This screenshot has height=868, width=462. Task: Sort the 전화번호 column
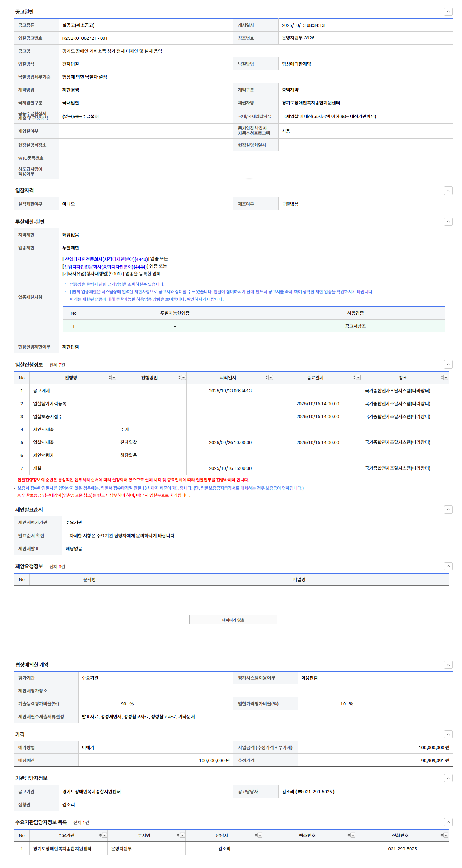pos(442,835)
